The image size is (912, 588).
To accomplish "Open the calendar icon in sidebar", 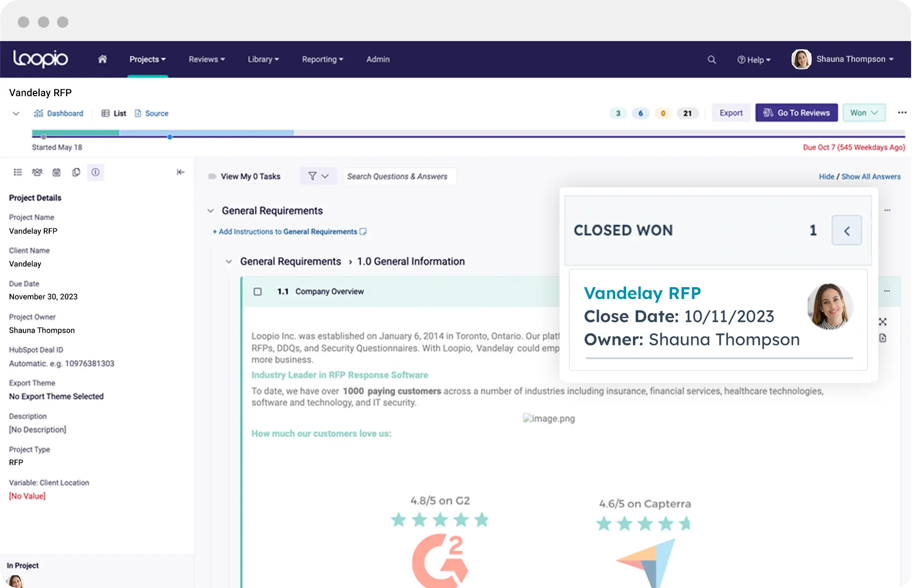I will coord(57,172).
